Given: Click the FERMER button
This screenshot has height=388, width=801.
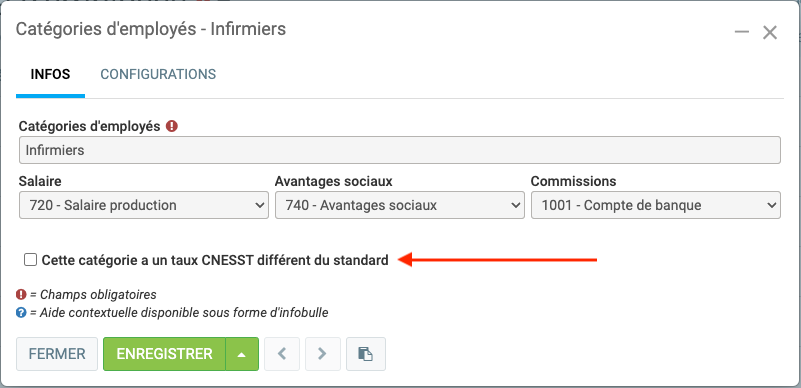Looking at the screenshot, I should 57,354.
